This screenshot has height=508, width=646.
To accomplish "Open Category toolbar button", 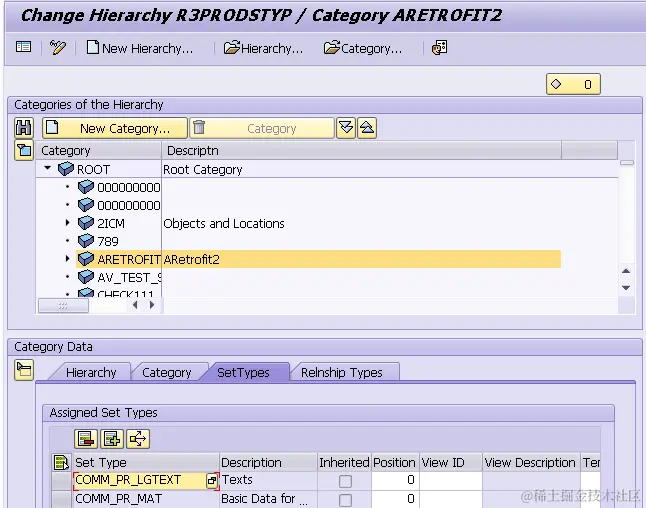I will point(363,48).
